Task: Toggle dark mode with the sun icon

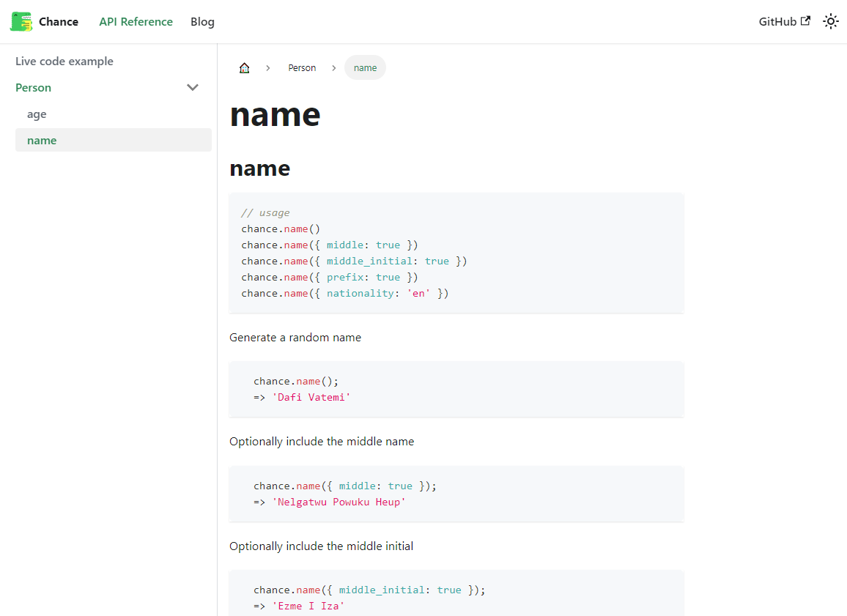Action: point(830,21)
